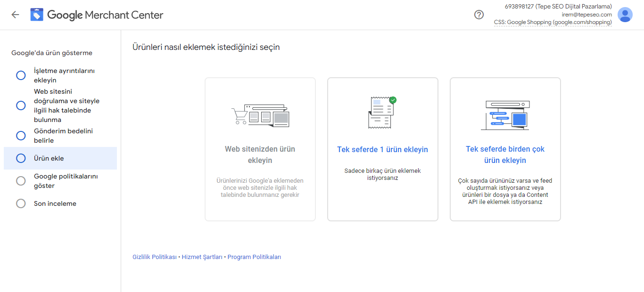
Task: Select the İşletme ayrıntılarını ekleyin step circle
Action: pos(21,75)
